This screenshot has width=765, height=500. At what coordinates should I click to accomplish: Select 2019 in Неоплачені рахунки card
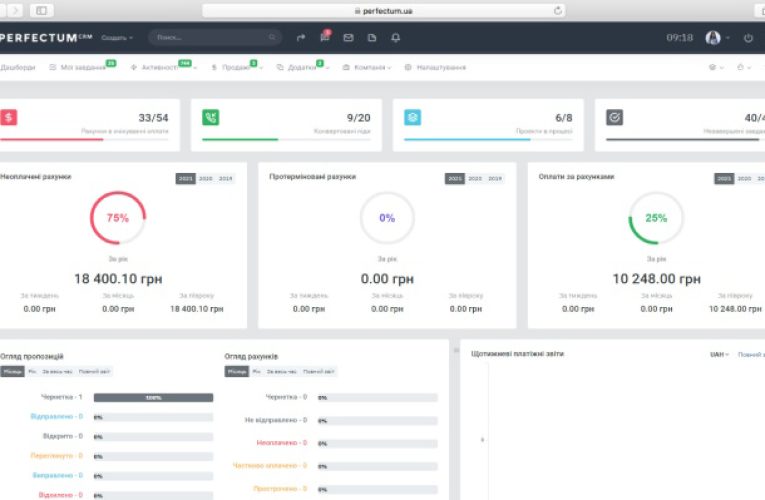(x=225, y=179)
